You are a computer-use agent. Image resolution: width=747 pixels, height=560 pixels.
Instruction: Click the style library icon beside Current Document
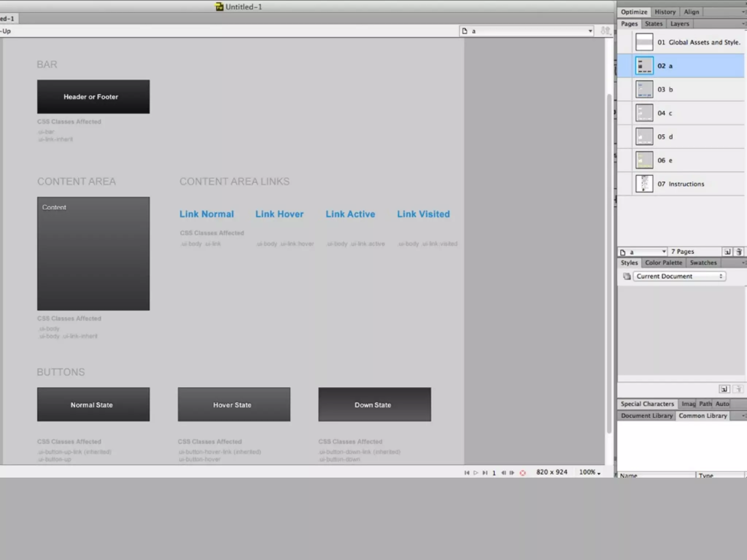tap(627, 276)
